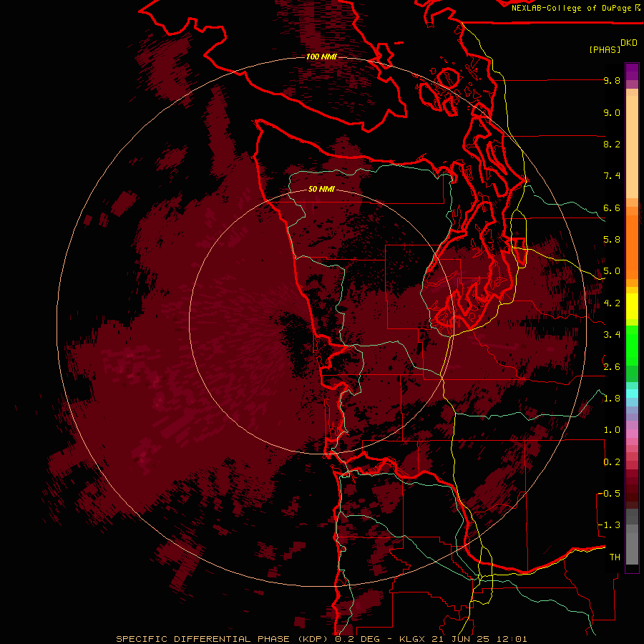Click the 9.8 scale value
The image size is (644, 644).
[612, 80]
